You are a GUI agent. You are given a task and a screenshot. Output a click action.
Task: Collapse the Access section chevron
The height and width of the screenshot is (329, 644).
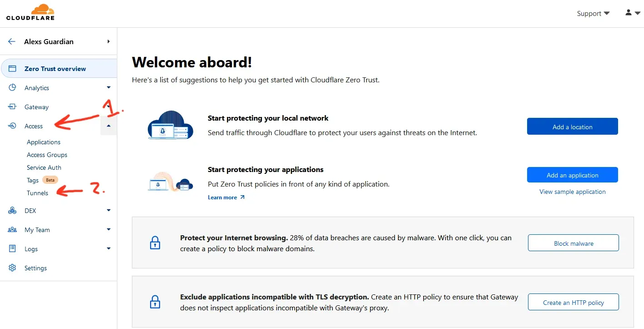108,126
